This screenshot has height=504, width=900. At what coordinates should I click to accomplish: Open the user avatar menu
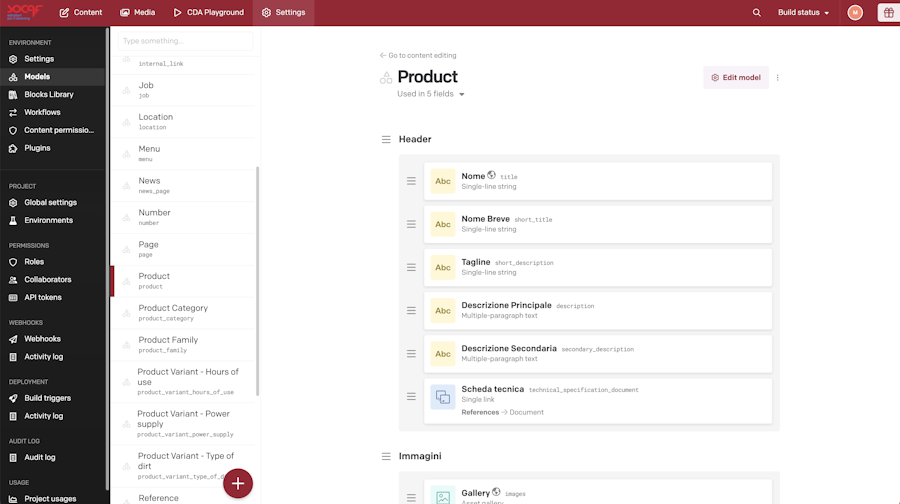(x=855, y=13)
